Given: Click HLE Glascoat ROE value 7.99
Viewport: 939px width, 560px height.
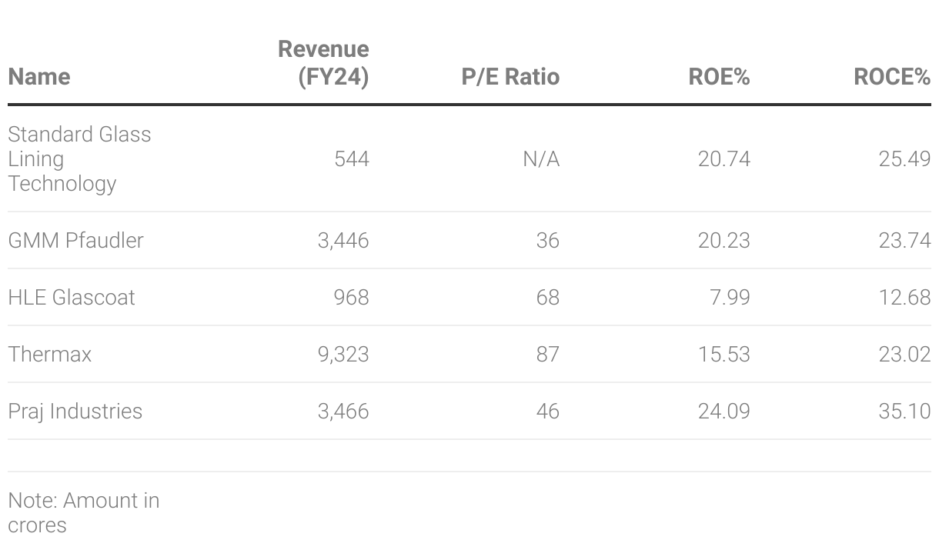Looking at the screenshot, I should point(730,298).
